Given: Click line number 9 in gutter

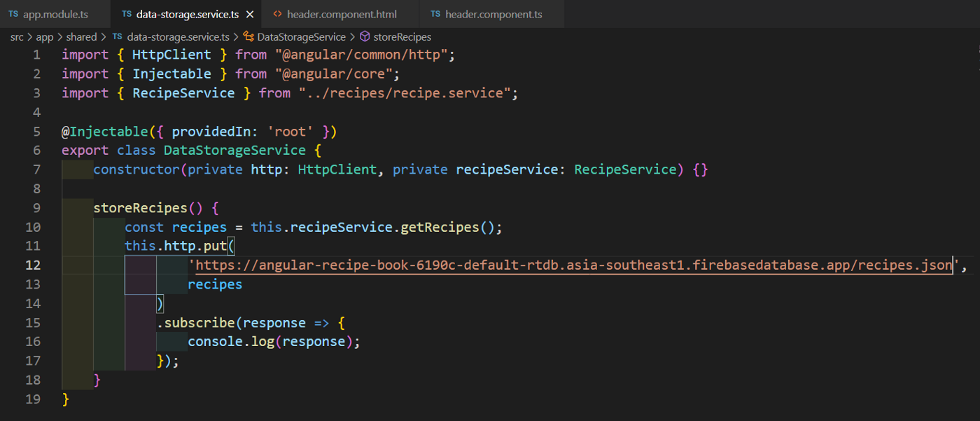Looking at the screenshot, I should click(x=36, y=208).
